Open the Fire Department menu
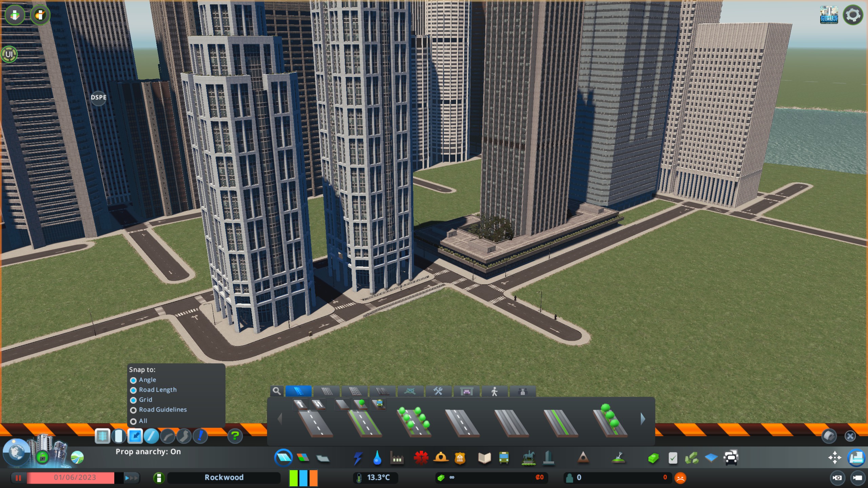Viewport: 868px width, 488px height. pyautogui.click(x=441, y=457)
